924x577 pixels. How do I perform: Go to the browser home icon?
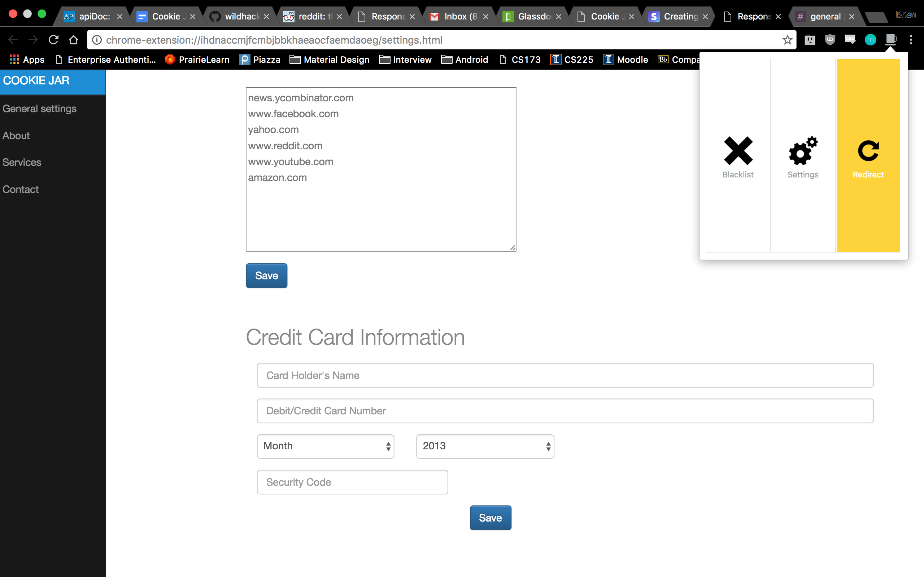pyautogui.click(x=74, y=40)
